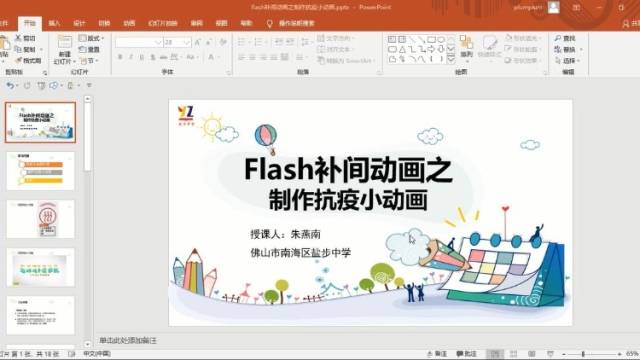The width and height of the screenshot is (640, 360).
Task: Toggle center text alignment
Action: pyautogui.click(x=252, y=58)
